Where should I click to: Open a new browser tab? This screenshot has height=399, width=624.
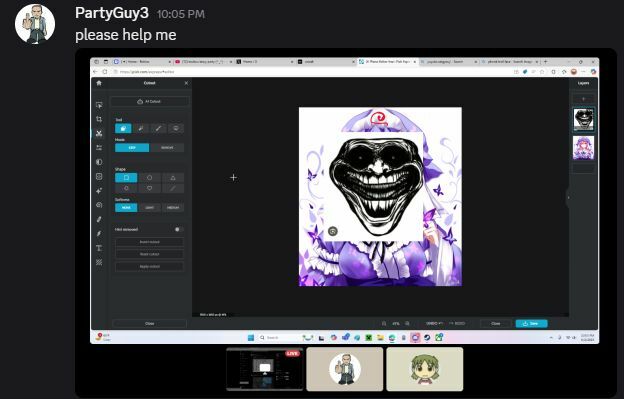coord(546,62)
